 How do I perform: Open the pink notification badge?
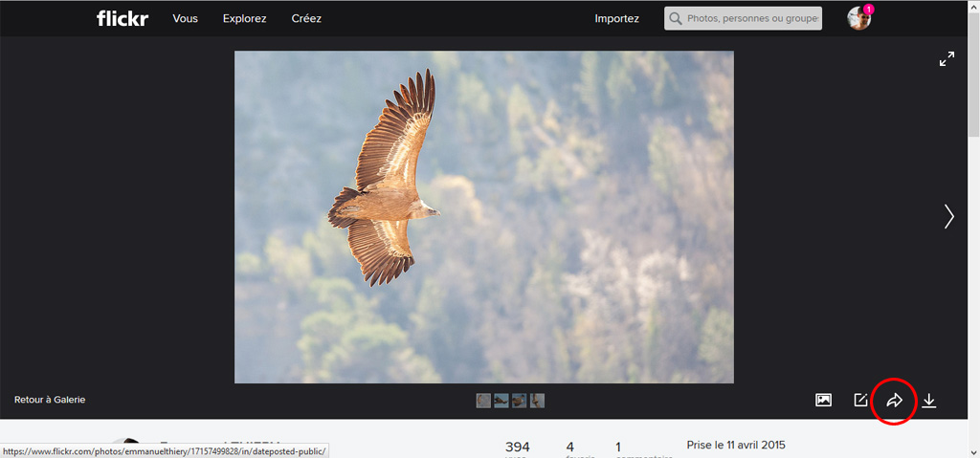(x=868, y=10)
